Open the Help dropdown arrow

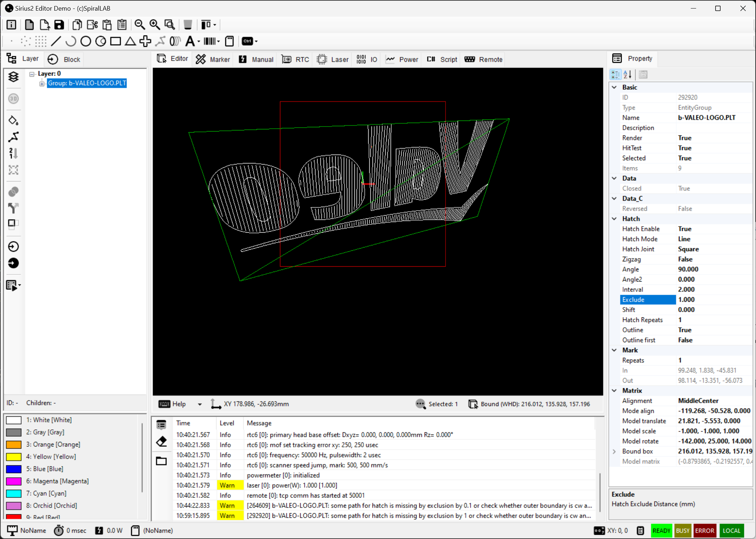[200, 404]
